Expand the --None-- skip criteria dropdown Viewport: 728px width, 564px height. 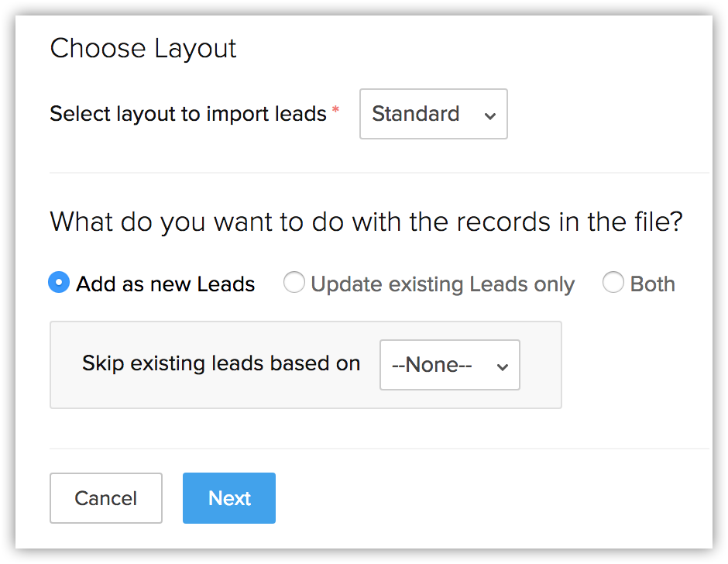pyautogui.click(x=449, y=365)
